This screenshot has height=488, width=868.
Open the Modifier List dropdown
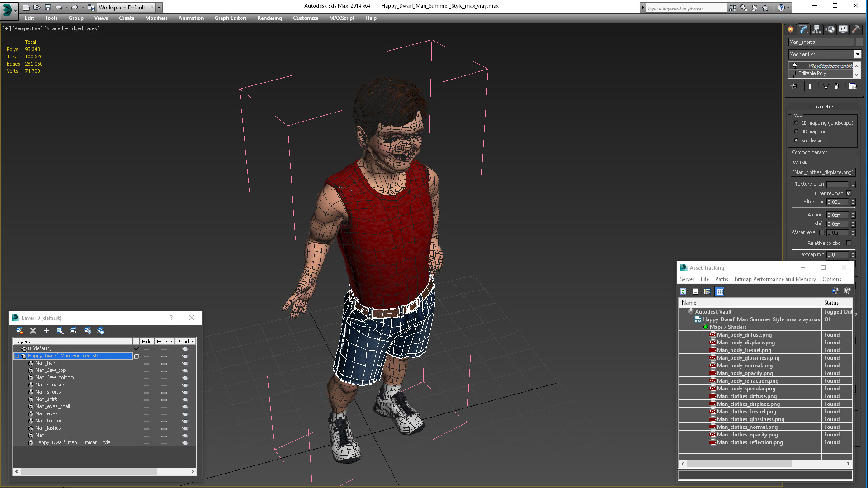click(x=857, y=54)
